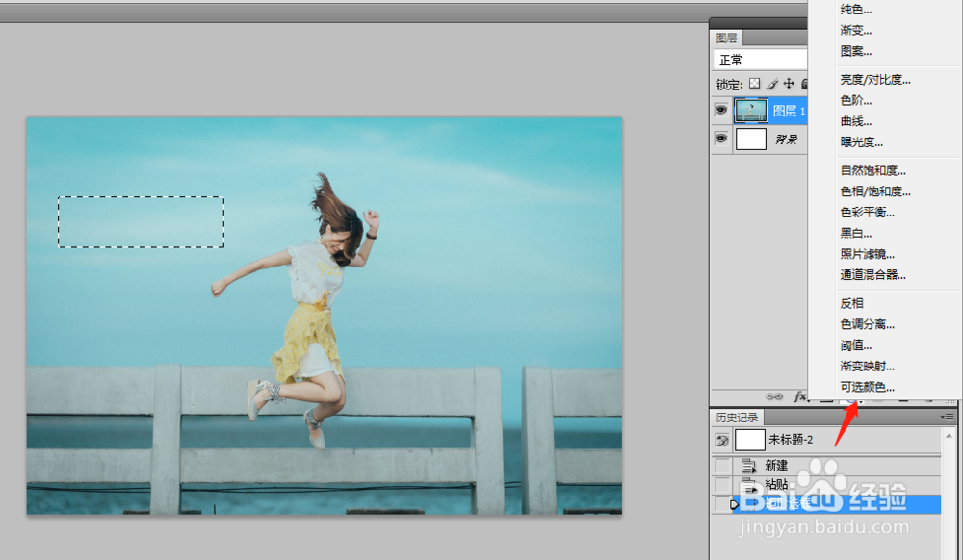Click the history brush icon beside 未标题-2
Viewport: 963px width, 560px height.
721,438
